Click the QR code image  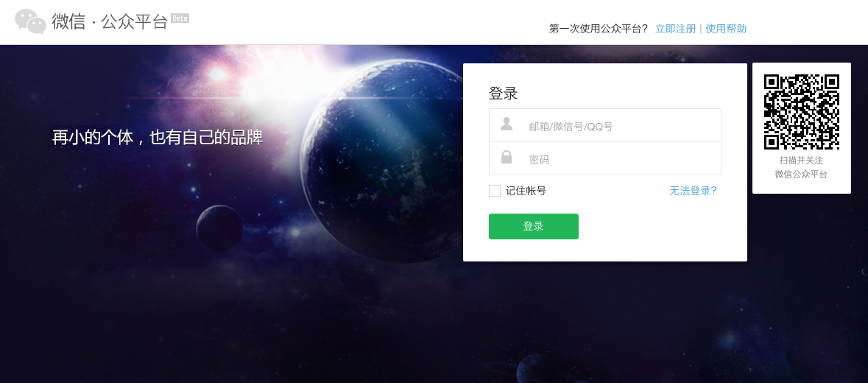[x=802, y=112]
